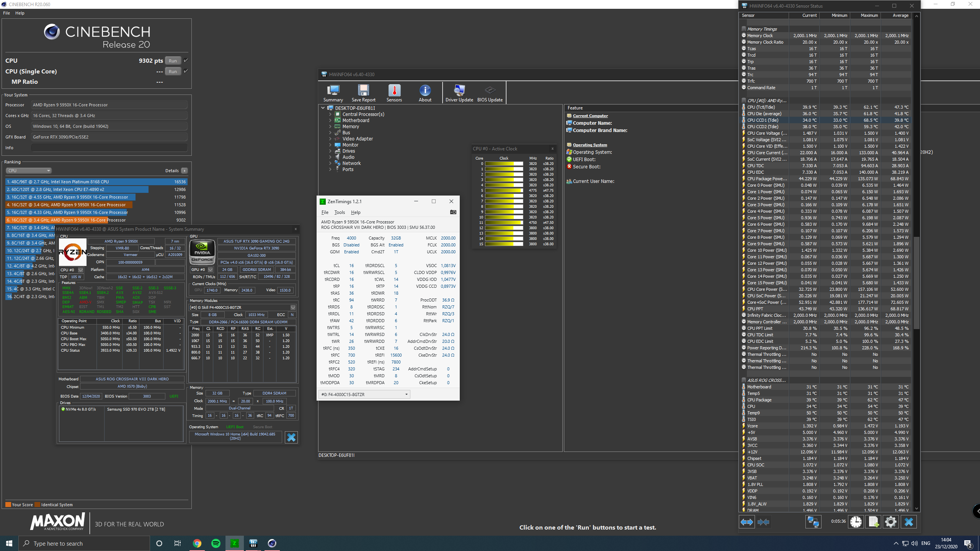
Task: Open sensor settings gear icon
Action: point(890,522)
